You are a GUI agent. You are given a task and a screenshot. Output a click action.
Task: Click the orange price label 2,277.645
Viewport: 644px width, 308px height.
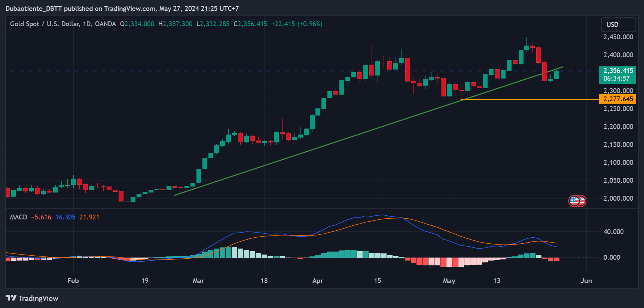618,99
